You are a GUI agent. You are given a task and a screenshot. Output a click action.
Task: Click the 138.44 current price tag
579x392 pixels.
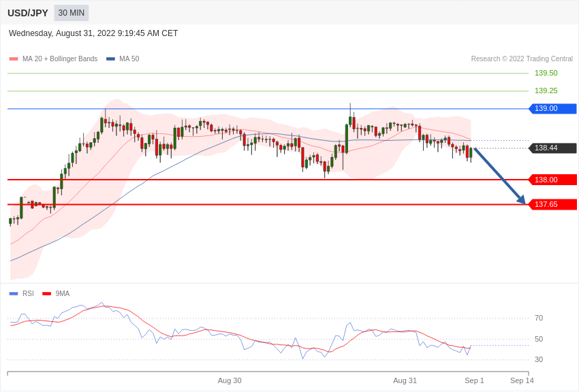pos(552,148)
